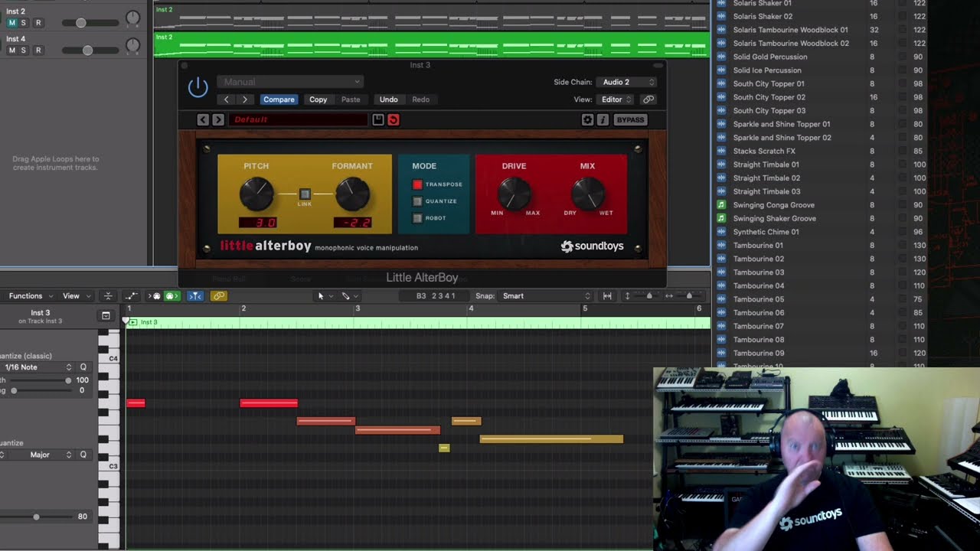Image resolution: width=980 pixels, height=551 pixels.
Task: Open Side Chain Audio 2 dropdown
Action: 627,82
